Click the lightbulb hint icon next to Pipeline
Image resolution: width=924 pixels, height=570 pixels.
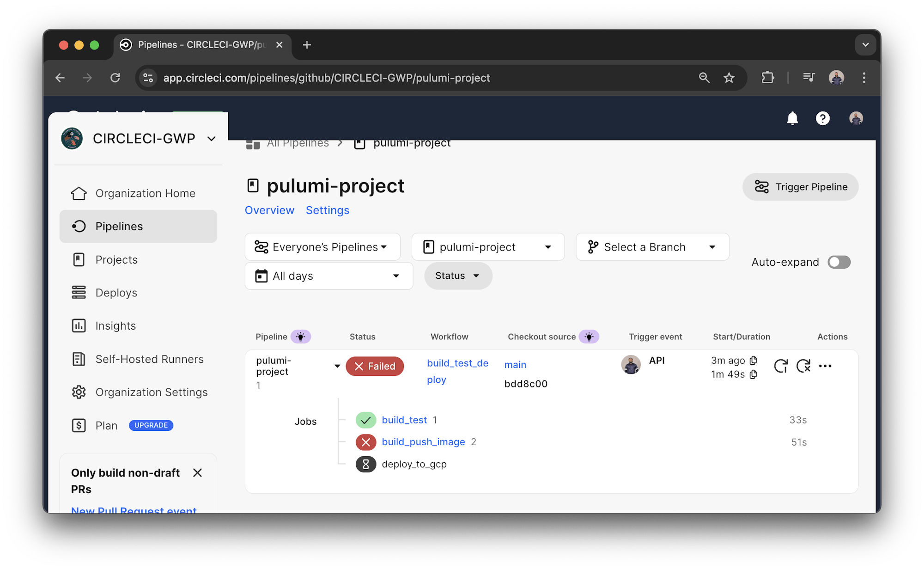(x=301, y=337)
